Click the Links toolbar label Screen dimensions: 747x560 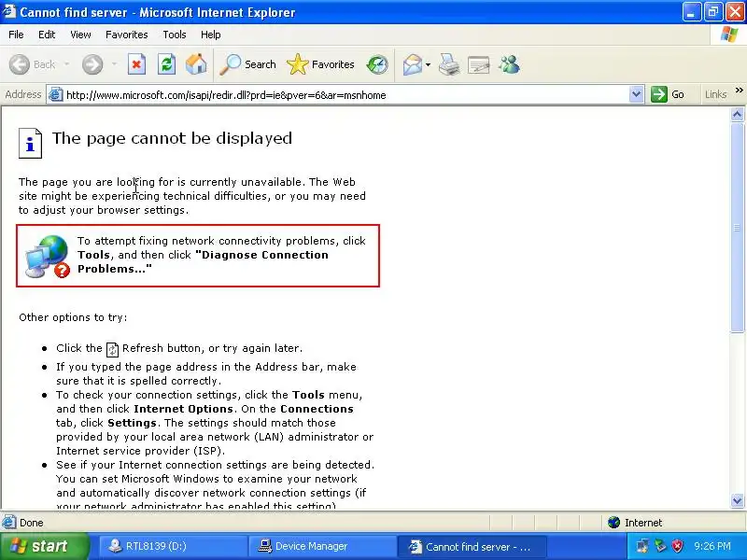point(715,94)
